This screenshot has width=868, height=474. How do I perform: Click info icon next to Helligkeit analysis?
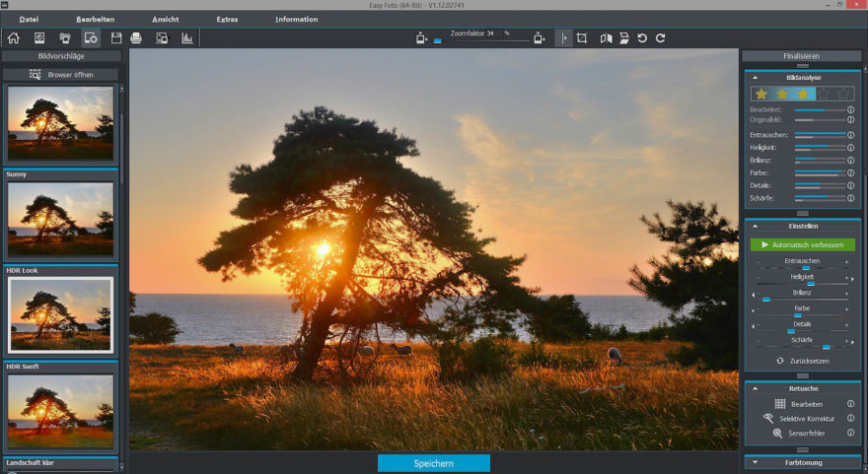[x=850, y=147]
